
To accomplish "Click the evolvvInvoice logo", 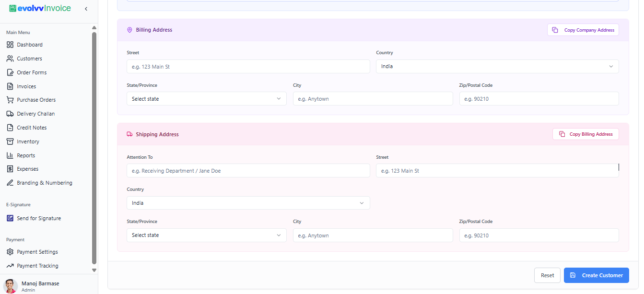I will coord(40,8).
